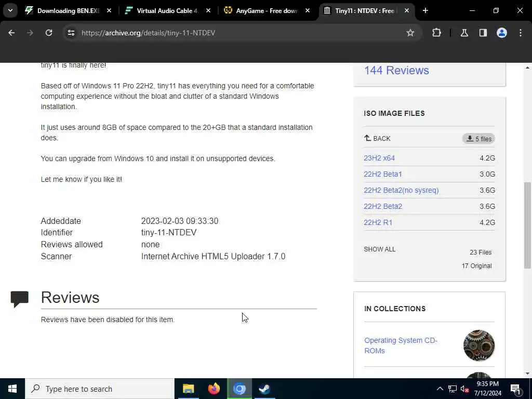532x399 pixels.
Task: Click the identifier value tiny-11-NTDEV
Action: click(x=169, y=233)
